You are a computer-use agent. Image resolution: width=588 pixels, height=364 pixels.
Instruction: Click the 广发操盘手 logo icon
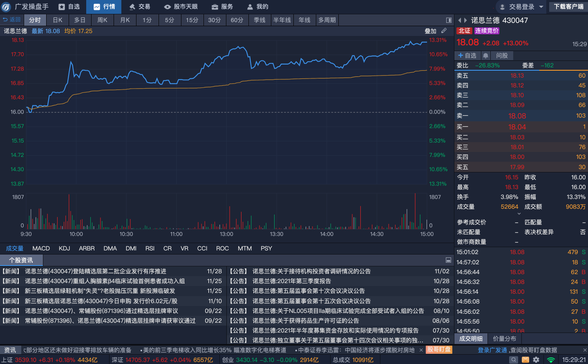(x=6, y=7)
